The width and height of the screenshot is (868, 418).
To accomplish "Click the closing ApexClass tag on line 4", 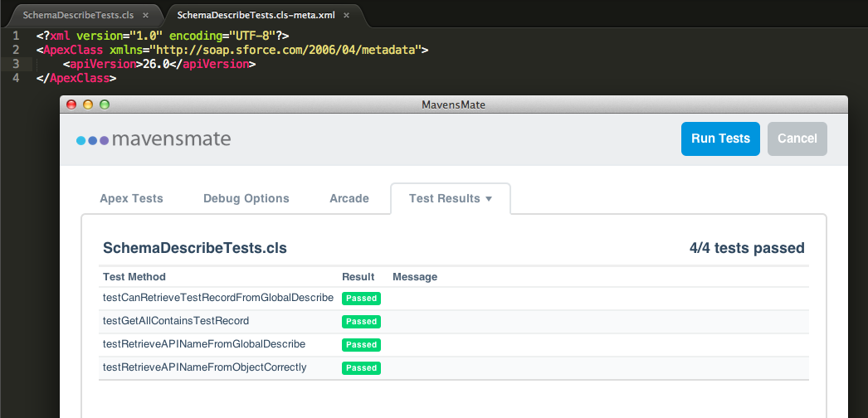I will click(76, 79).
